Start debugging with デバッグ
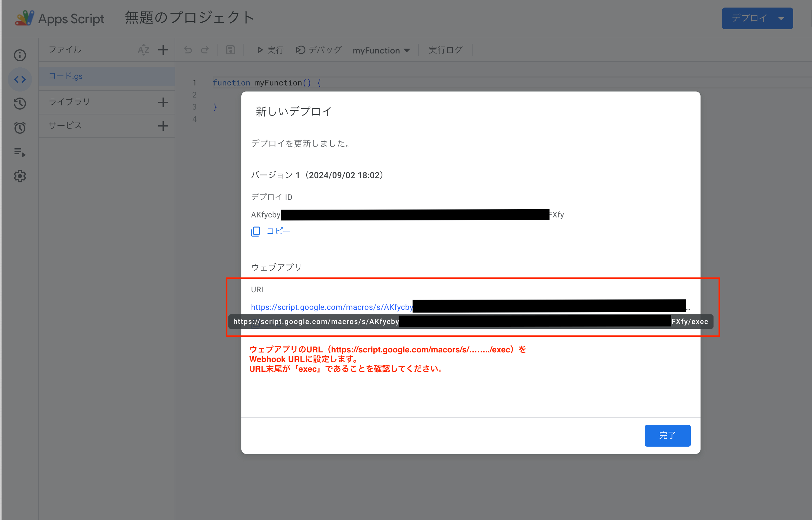The width and height of the screenshot is (812, 520). (319, 50)
